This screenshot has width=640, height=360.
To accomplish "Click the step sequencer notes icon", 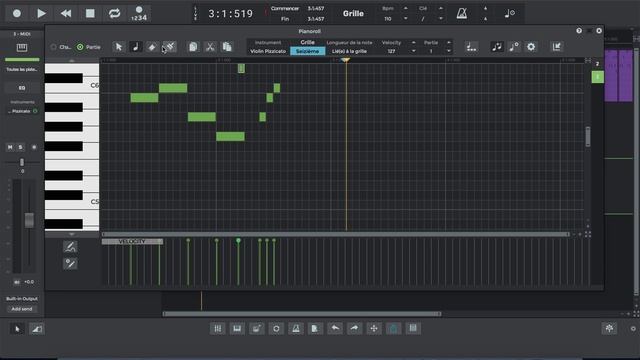I will (x=471, y=47).
